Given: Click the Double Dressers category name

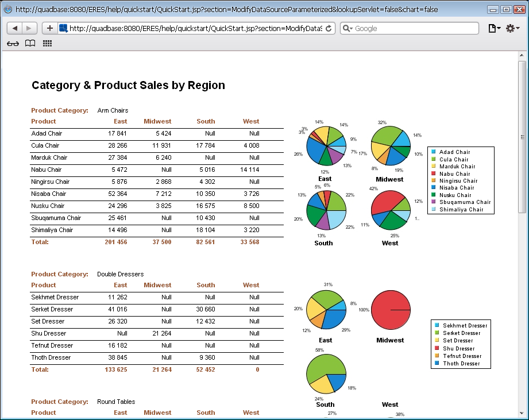Looking at the screenshot, I should pos(121,274).
